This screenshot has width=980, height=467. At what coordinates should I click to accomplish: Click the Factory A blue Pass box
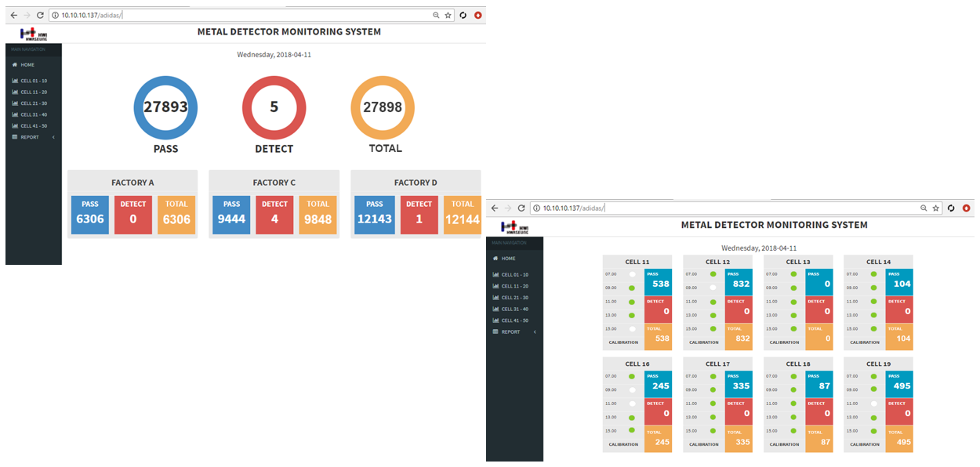click(90, 214)
